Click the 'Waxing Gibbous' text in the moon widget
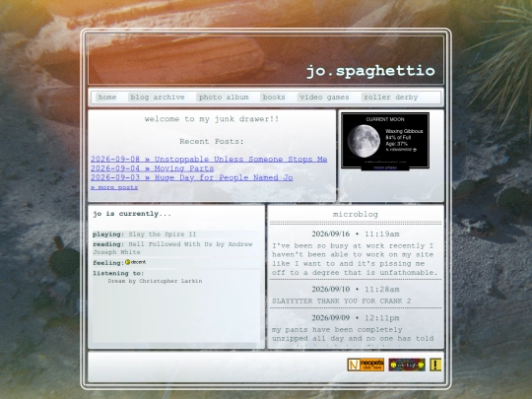Viewport: 532px width, 399px height. click(404, 131)
